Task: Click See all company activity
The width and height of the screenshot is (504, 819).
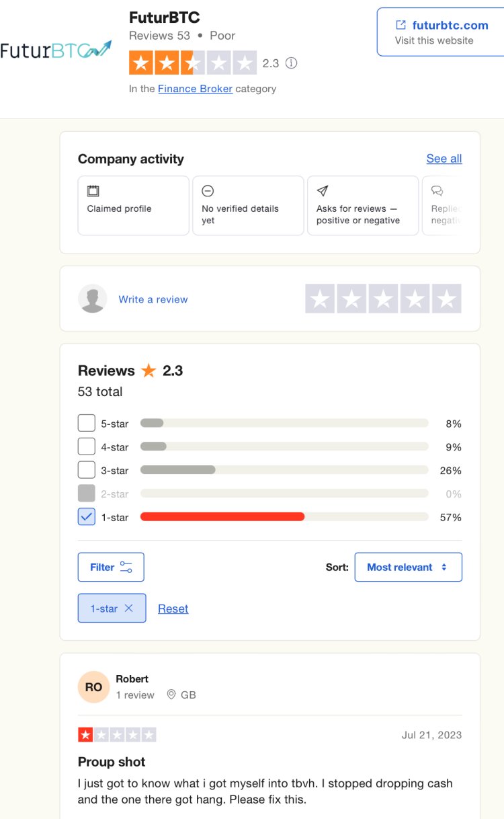Action: pos(444,159)
